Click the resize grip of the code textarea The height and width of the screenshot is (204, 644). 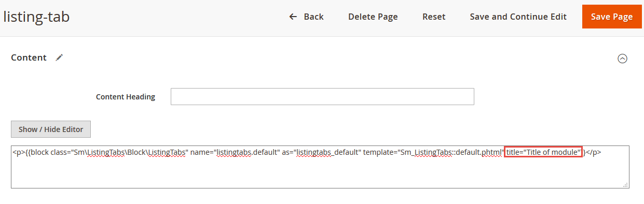625,184
